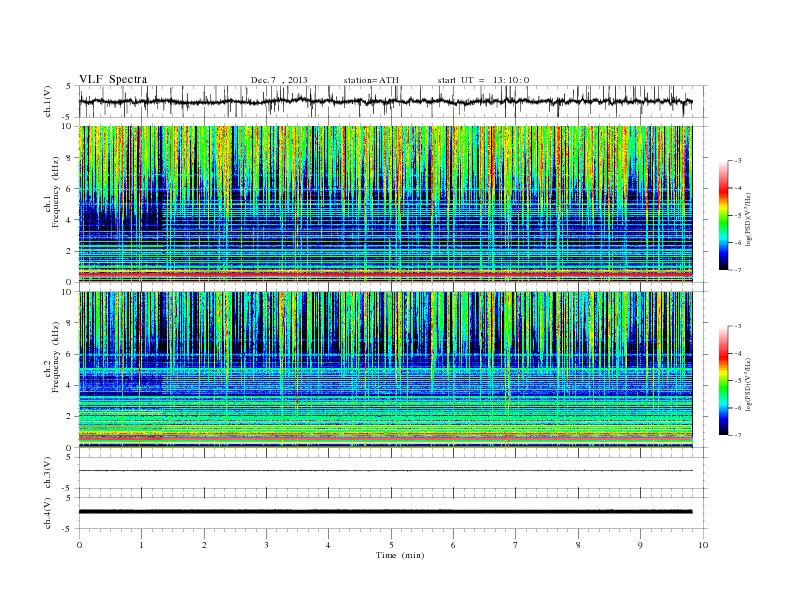This screenshot has height=612, width=792.
Task: Click the ch.1 "Frequency (kHz)" axis label
Action: click(x=56, y=192)
